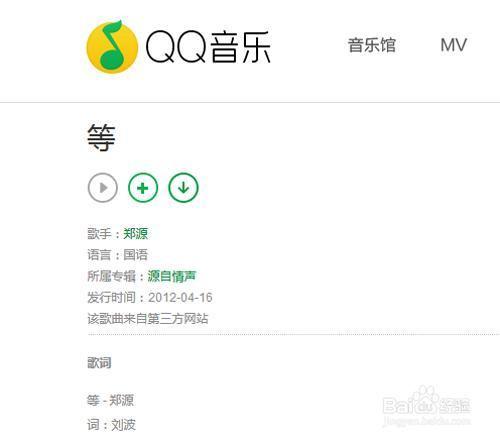Click the 歌词 section heading
This screenshot has height=439, width=500.
99,363
